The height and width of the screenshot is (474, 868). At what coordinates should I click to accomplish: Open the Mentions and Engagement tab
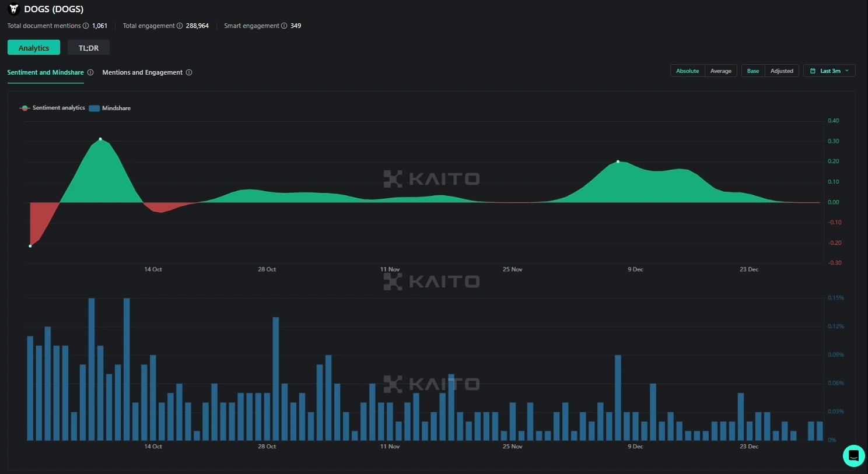click(x=142, y=72)
